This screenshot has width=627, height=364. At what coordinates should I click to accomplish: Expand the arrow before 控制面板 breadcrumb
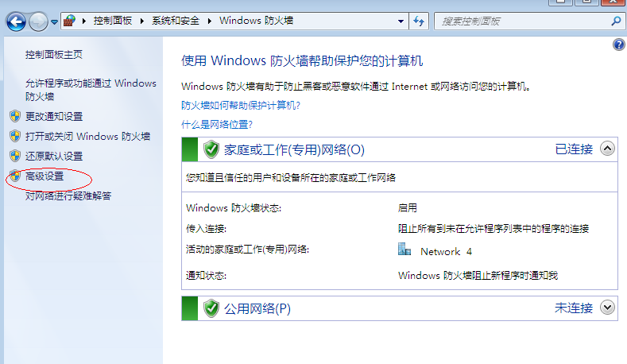tap(84, 21)
